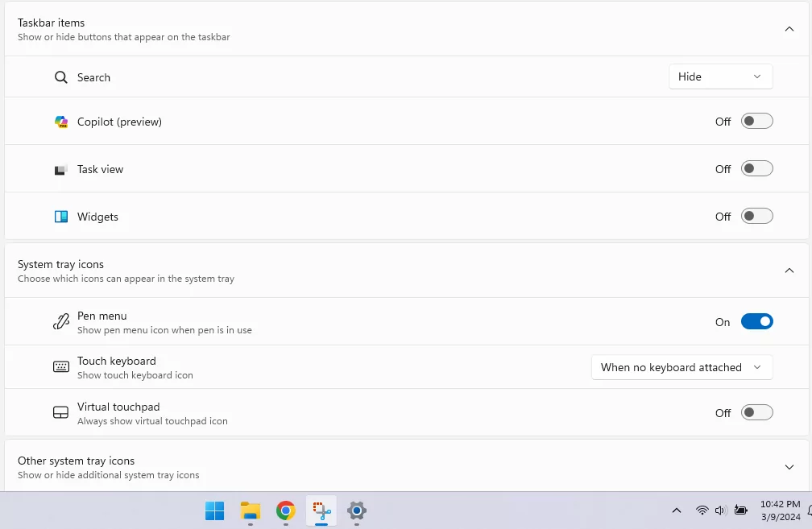Screen dimensions: 812x529
Task: Click the Copilot (preview) colorful icon
Action: click(x=61, y=122)
